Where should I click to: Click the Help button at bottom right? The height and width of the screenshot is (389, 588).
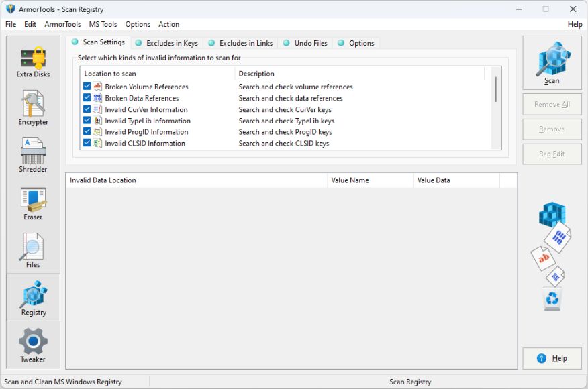[552, 359]
